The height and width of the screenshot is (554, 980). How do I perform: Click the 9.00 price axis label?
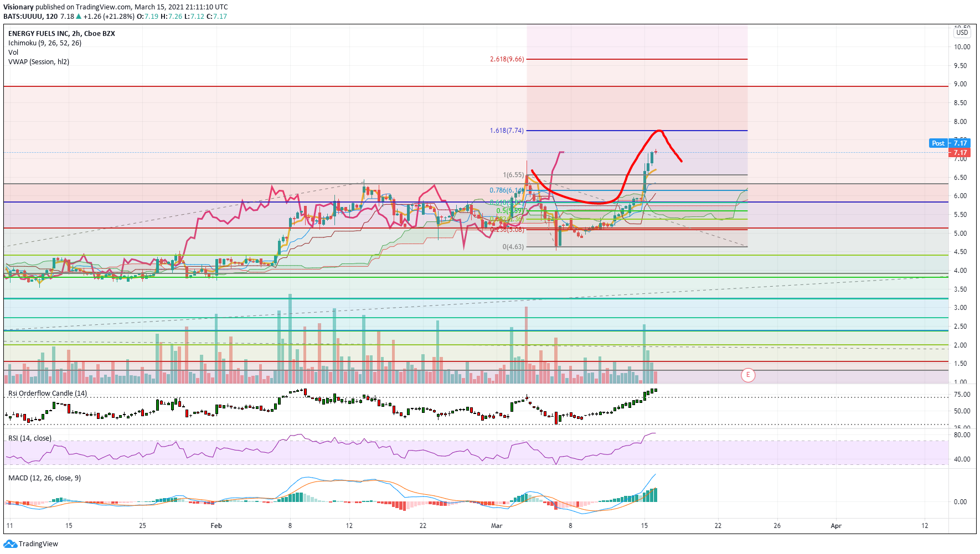coord(960,84)
